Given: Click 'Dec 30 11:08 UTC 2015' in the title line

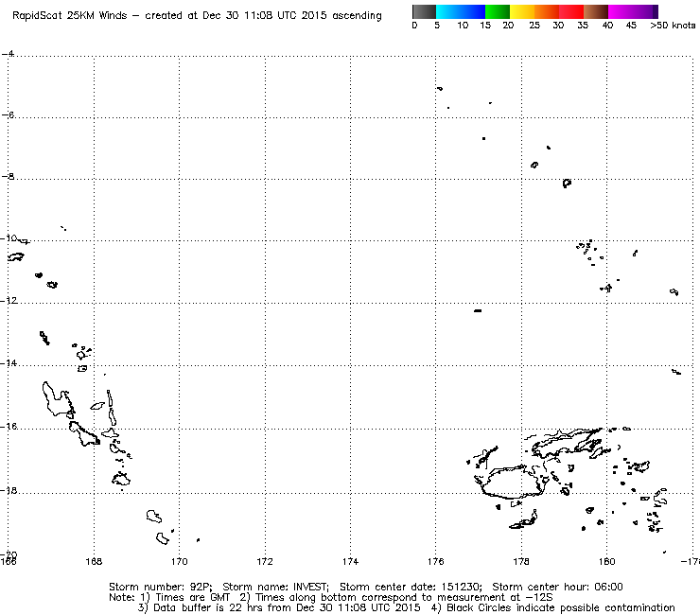Looking at the screenshot, I should [x=265, y=16].
